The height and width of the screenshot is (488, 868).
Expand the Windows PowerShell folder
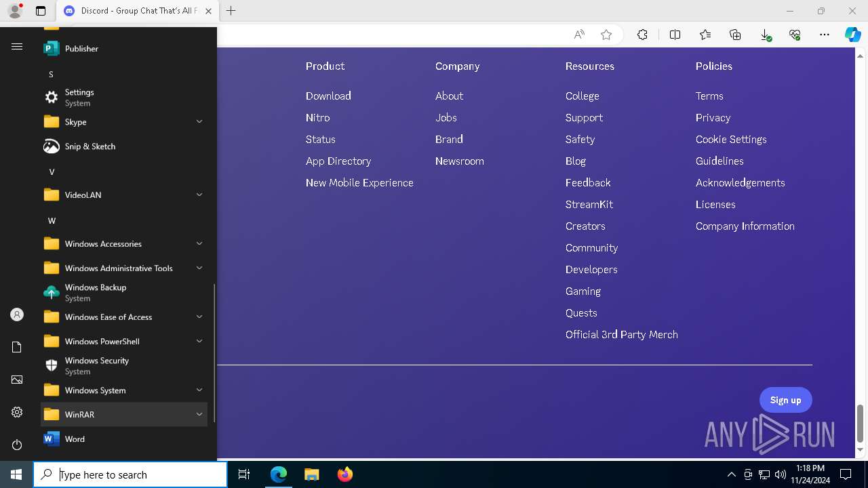tap(124, 342)
